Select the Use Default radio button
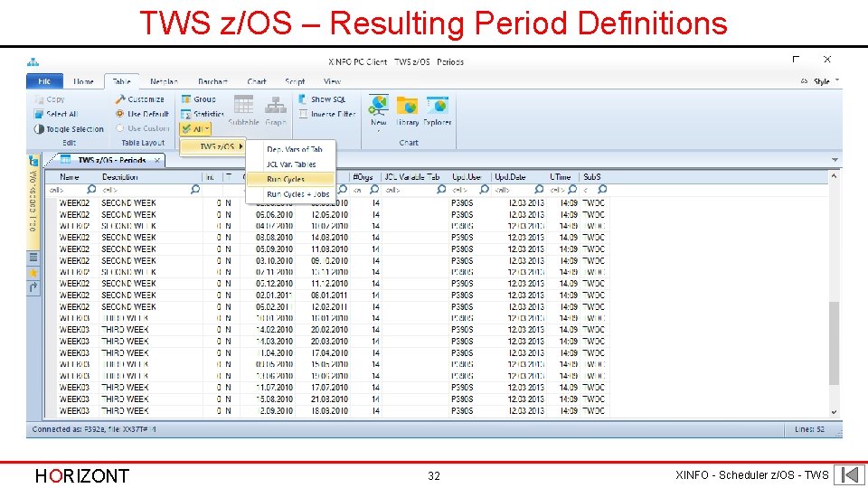 pyautogui.click(x=119, y=114)
